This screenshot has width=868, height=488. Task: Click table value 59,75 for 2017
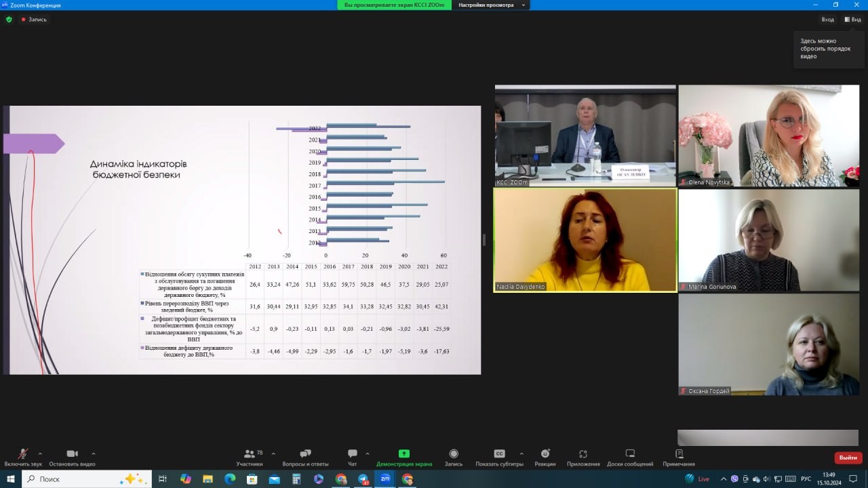[348, 285]
